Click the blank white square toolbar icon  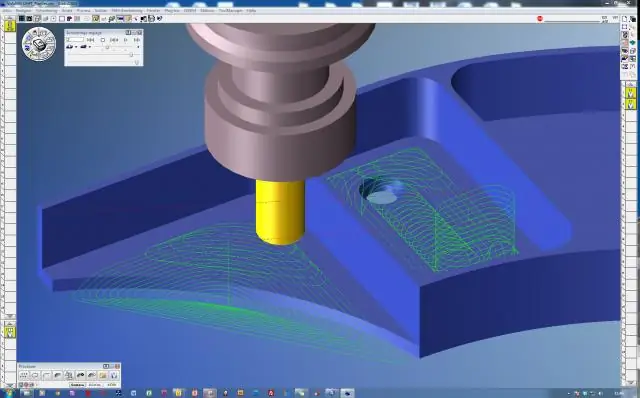point(62,19)
